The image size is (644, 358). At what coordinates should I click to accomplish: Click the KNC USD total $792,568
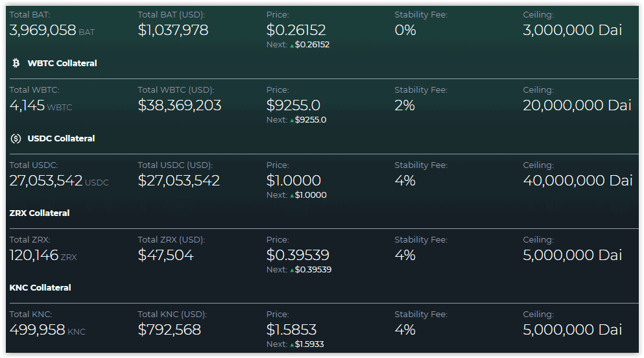169,330
